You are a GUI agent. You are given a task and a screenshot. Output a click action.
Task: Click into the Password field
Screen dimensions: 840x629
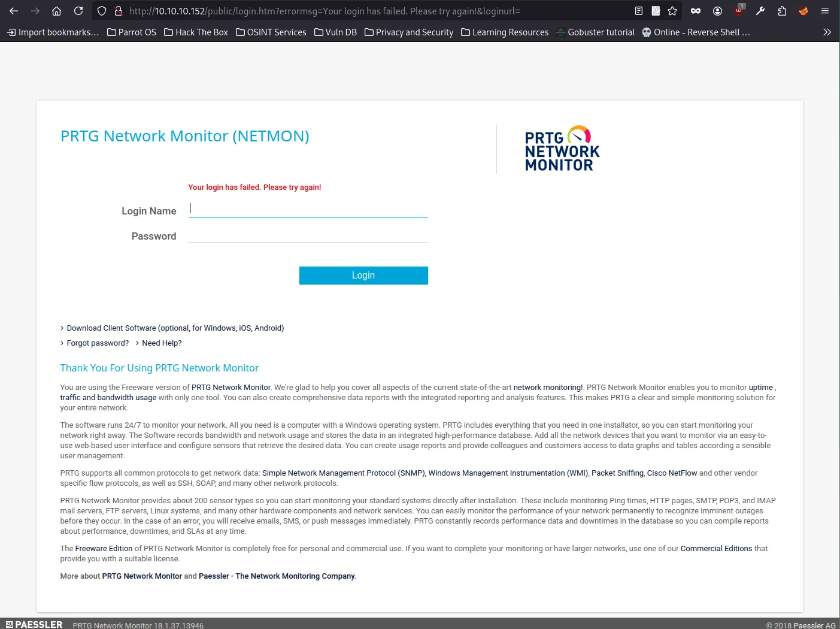click(308, 235)
